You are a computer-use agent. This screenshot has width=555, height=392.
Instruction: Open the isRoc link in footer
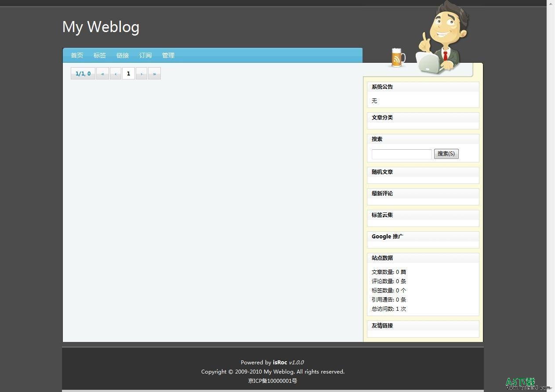tap(280, 363)
